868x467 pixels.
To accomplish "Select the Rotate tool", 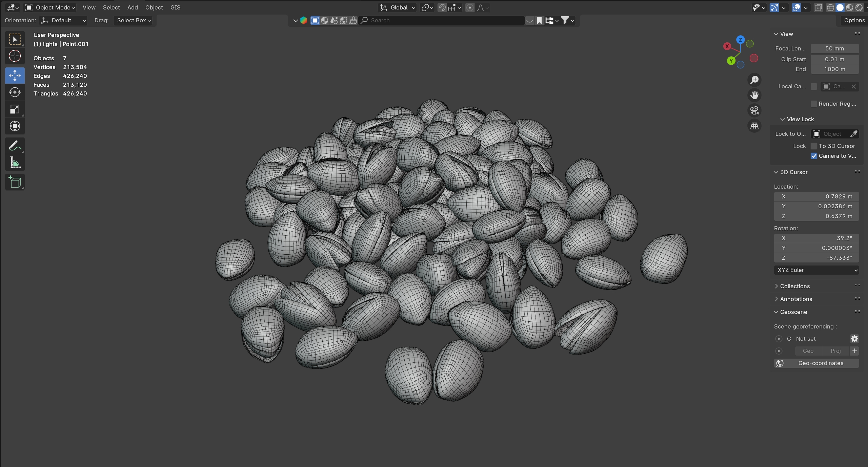I will click(15, 92).
